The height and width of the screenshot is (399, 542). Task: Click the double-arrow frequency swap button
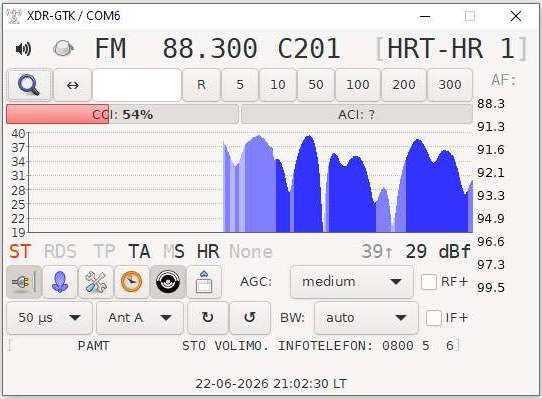click(73, 85)
